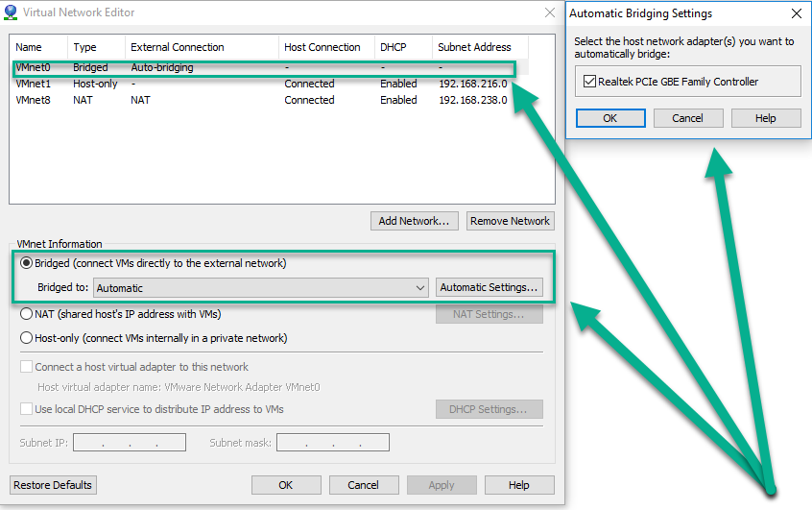812x510 pixels.
Task: Click the Add Network button
Action: pos(414,221)
